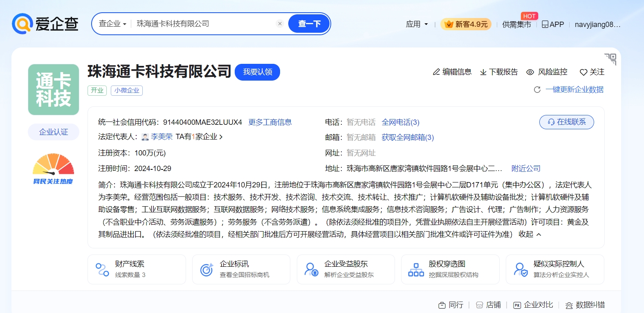The height and width of the screenshot is (313, 644).
Task: Open the 企业标讯 card
Action: click(x=241, y=269)
